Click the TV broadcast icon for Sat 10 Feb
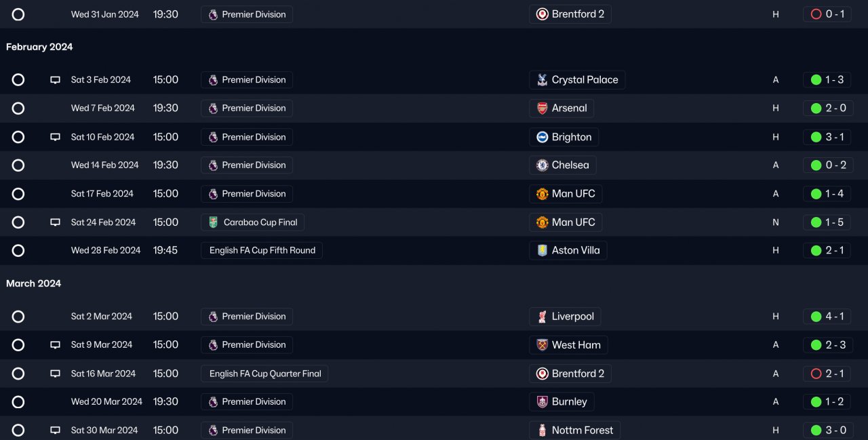 [x=56, y=137]
